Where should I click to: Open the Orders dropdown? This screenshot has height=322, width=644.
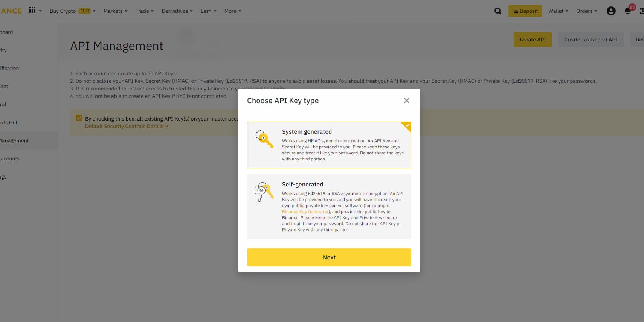[x=587, y=11]
